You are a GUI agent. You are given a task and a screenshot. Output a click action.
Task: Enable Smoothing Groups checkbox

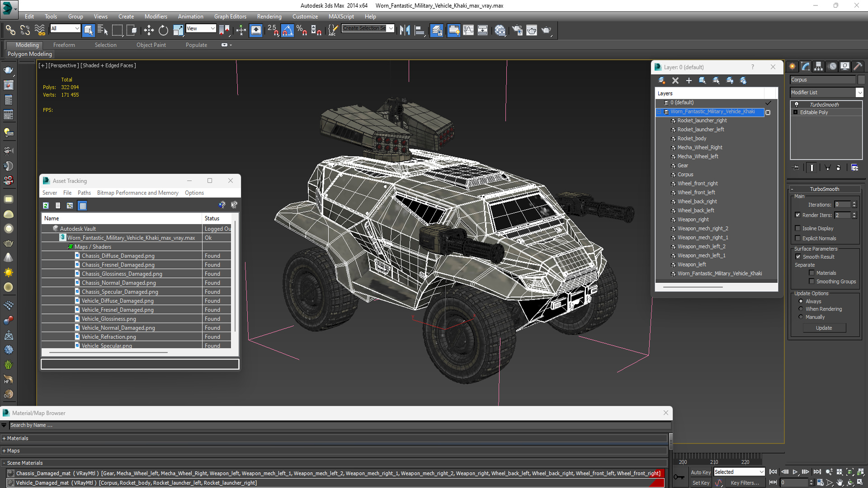point(811,282)
